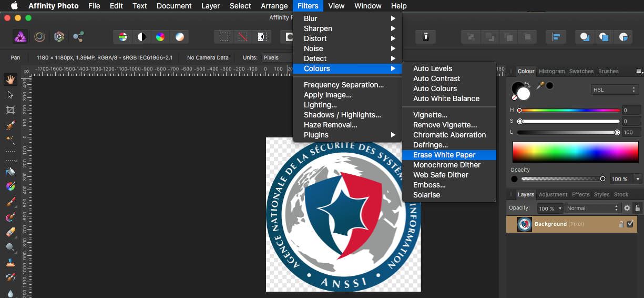Click the Select All marquee toolbar icon
Viewport: 644px width, 298px height.
pyautogui.click(x=224, y=37)
